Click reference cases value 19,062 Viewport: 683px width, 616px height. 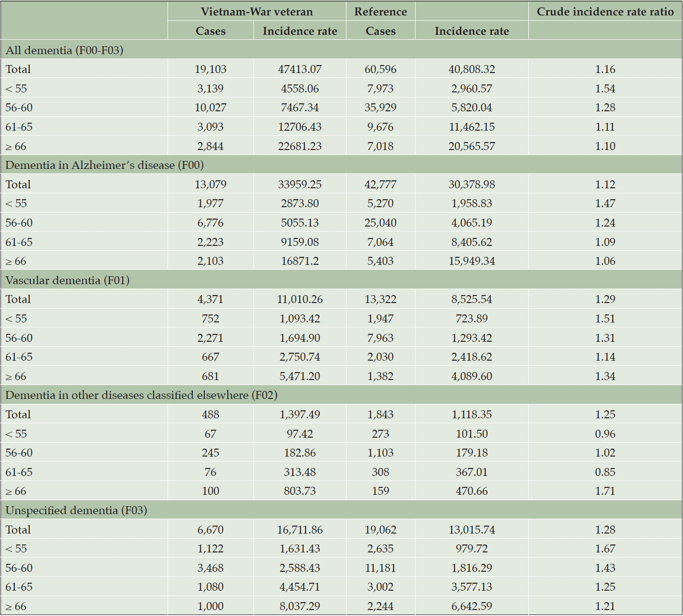[380, 530]
